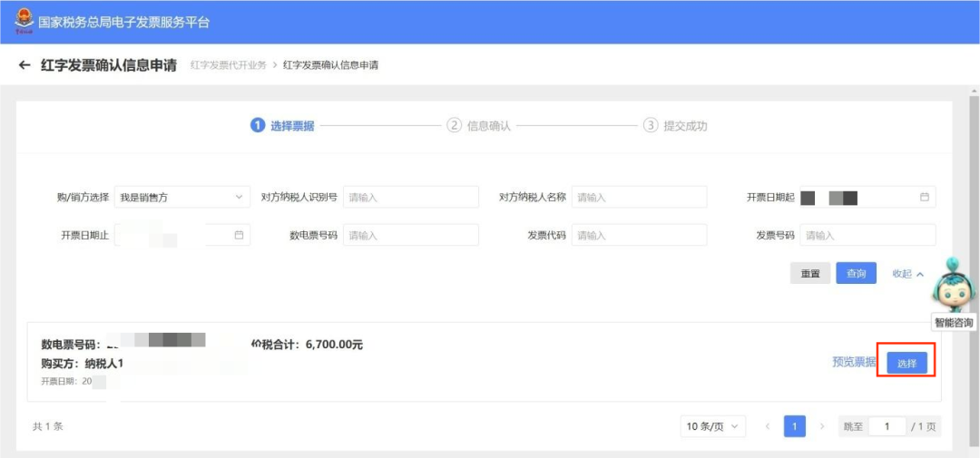This screenshot has width=980, height=458.
Task: Click the 对方纳税人识别号 input field
Action: click(x=411, y=197)
